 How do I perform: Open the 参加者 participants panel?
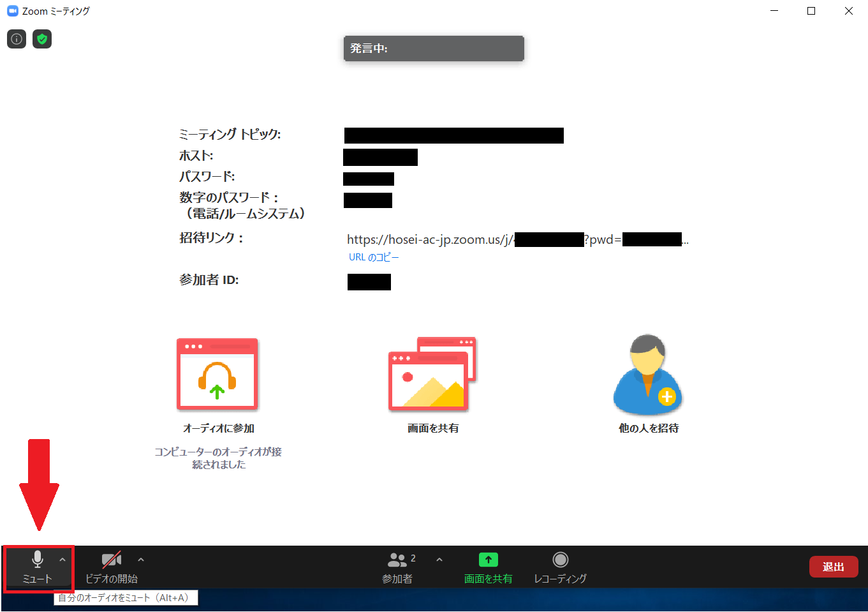tap(397, 567)
